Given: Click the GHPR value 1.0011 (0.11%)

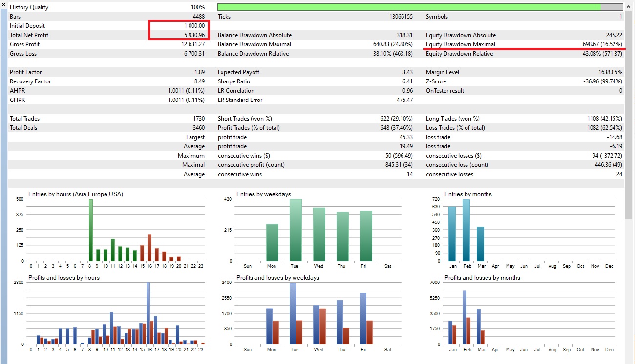Looking at the screenshot, I should (187, 100).
